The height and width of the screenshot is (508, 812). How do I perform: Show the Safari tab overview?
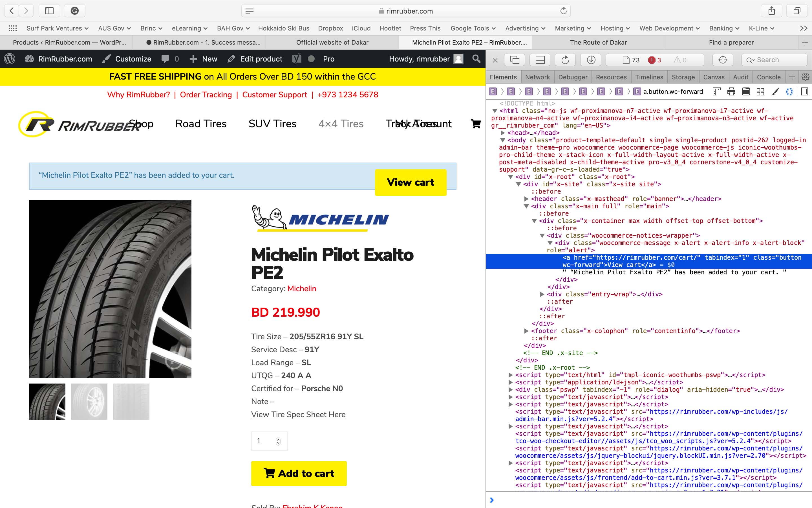(x=797, y=11)
